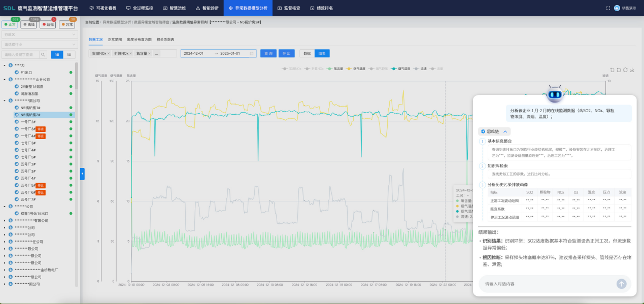Click the download chart icon
The height and width of the screenshot is (304, 644).
pyautogui.click(x=632, y=70)
